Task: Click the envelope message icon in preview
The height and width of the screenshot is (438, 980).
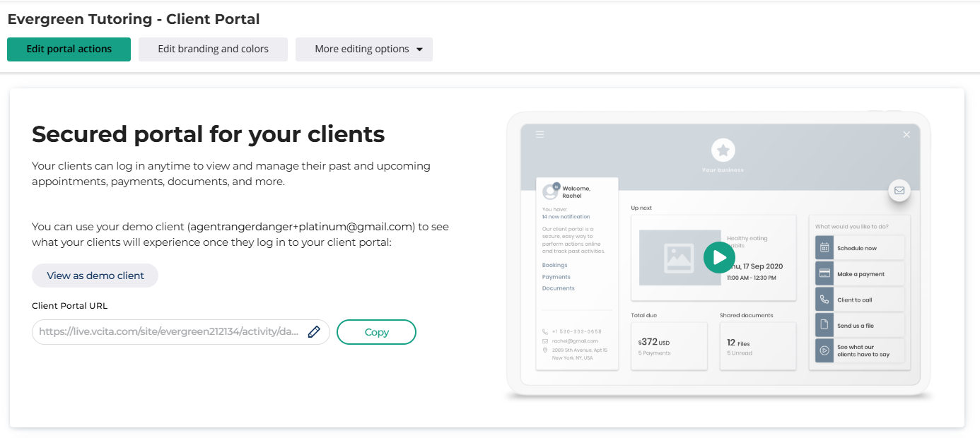Action: (x=899, y=191)
